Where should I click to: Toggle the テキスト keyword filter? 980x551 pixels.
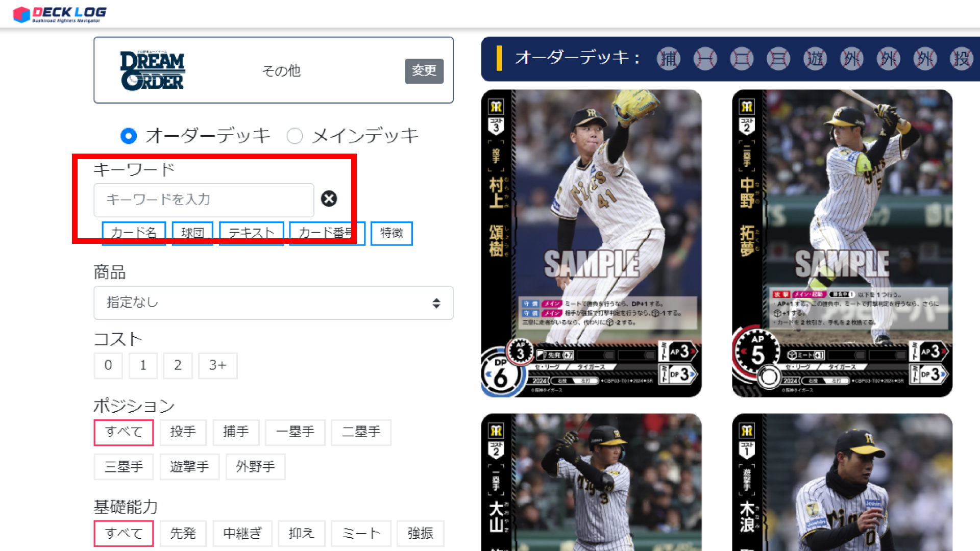tap(251, 233)
